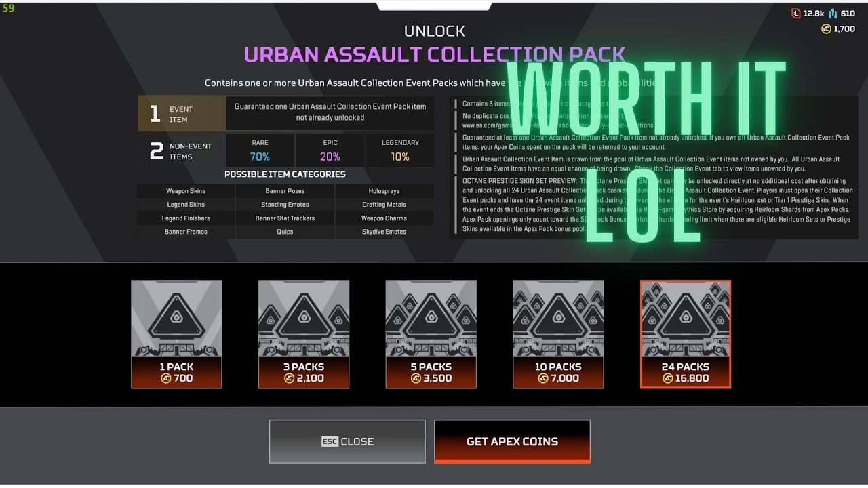Click the Weapon Skins item category
The image size is (868, 488).
[x=186, y=191]
